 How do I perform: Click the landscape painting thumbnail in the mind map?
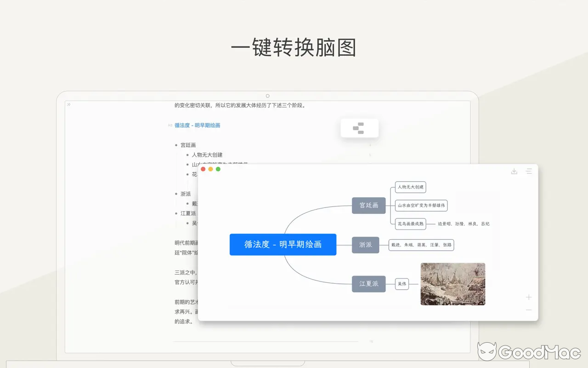(x=452, y=284)
